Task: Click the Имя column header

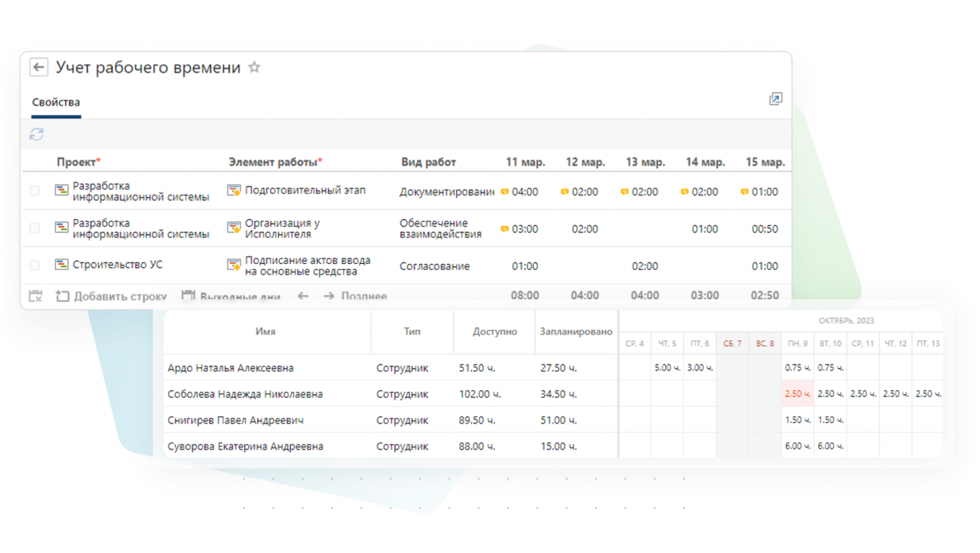Action: pos(265,332)
